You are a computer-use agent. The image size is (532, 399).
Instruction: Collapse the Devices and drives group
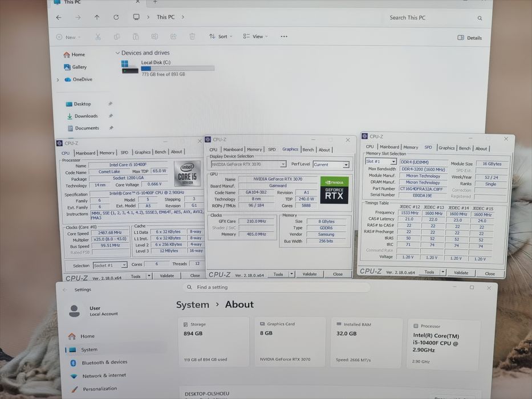coord(117,53)
